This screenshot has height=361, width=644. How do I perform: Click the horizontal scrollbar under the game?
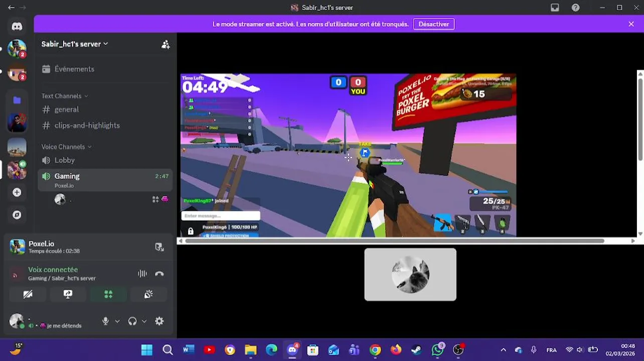394,241
